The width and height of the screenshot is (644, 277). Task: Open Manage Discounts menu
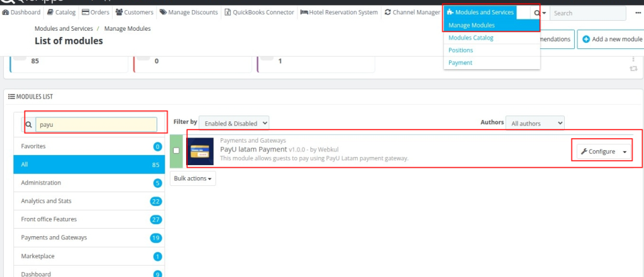189,13
